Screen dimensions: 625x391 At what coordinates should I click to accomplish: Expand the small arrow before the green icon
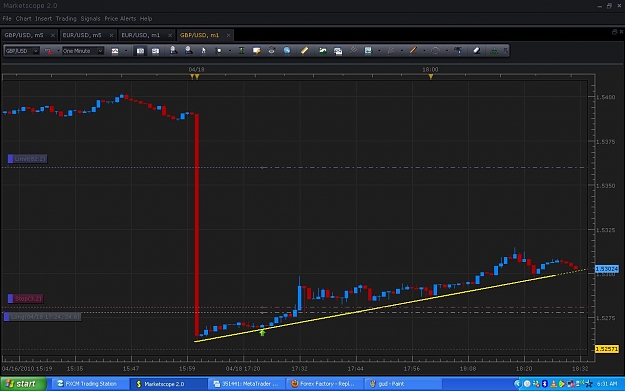tap(230, 51)
